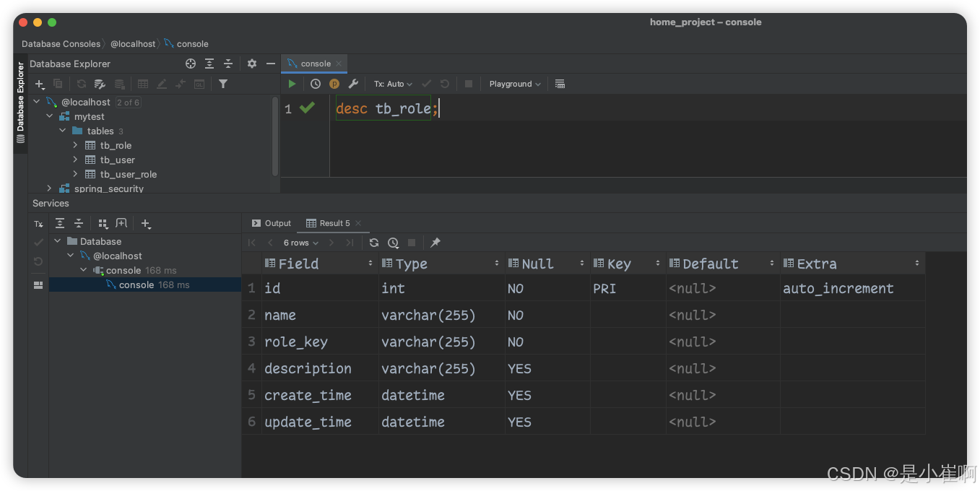Reload result page refresh icon
The width and height of the screenshot is (980, 491).
point(374,243)
